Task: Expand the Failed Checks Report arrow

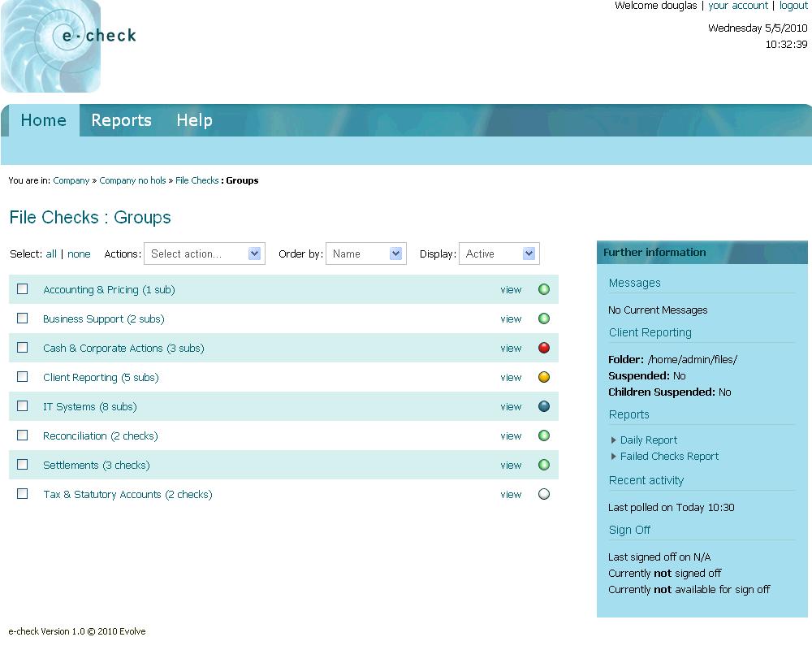Action: (x=614, y=456)
